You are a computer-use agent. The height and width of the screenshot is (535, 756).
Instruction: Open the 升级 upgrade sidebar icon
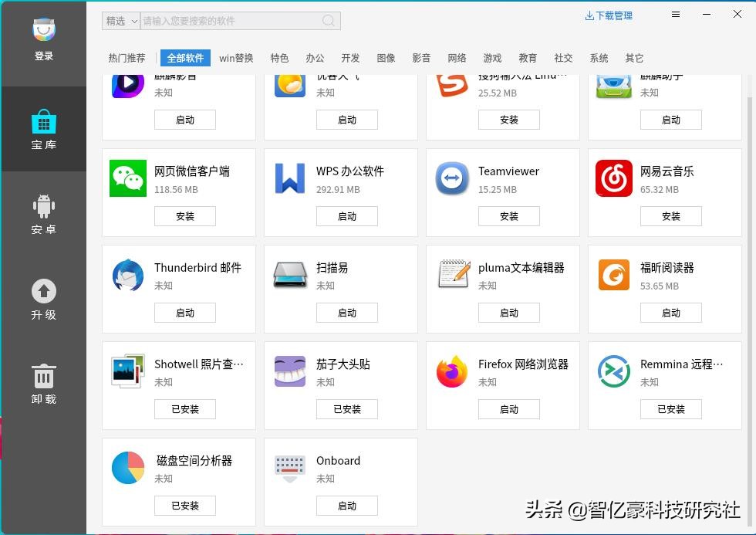(43, 297)
